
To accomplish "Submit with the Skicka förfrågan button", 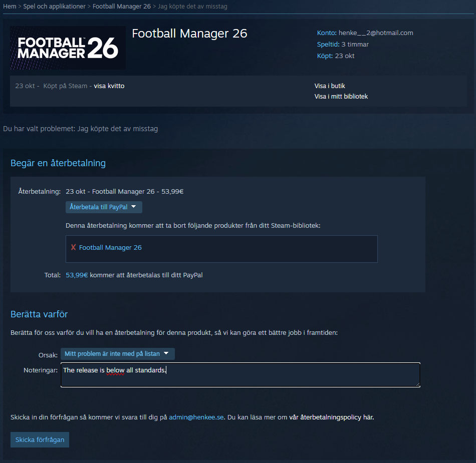I will (40, 439).
